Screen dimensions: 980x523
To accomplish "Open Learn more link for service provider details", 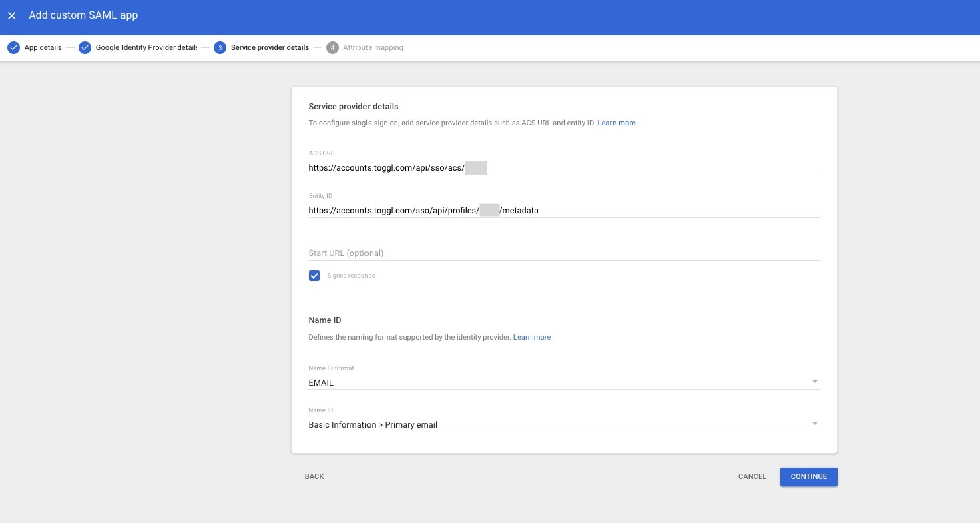I will pos(616,123).
